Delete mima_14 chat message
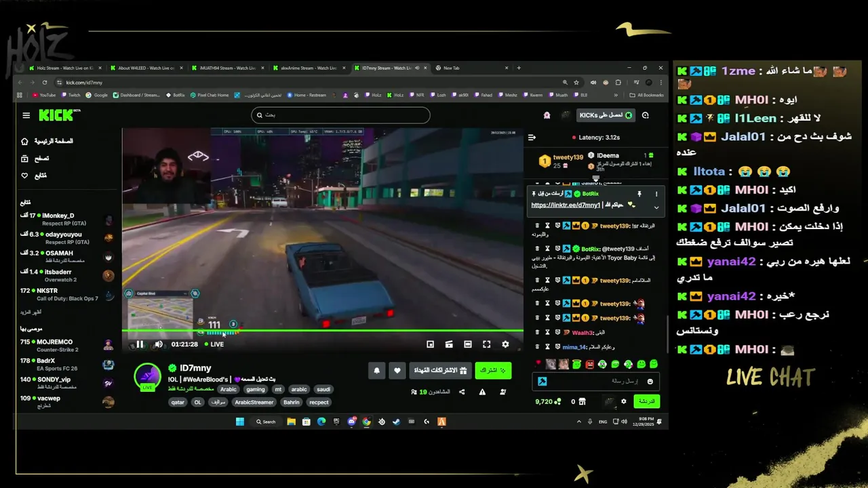This screenshot has width=868, height=488. (538, 346)
